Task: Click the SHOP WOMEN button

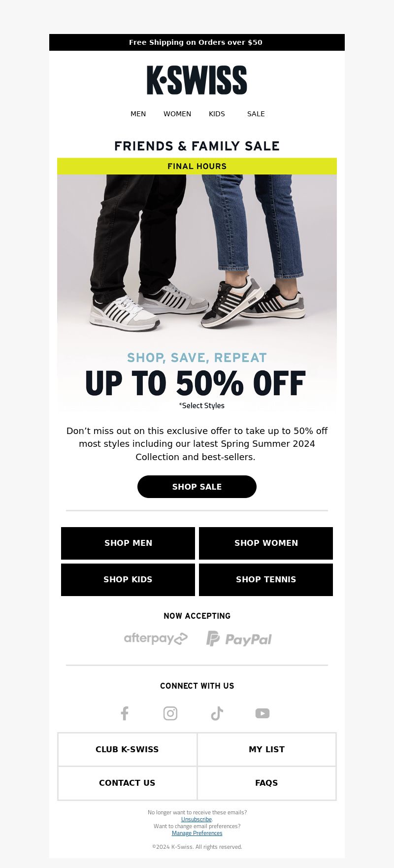Action: [x=266, y=543]
